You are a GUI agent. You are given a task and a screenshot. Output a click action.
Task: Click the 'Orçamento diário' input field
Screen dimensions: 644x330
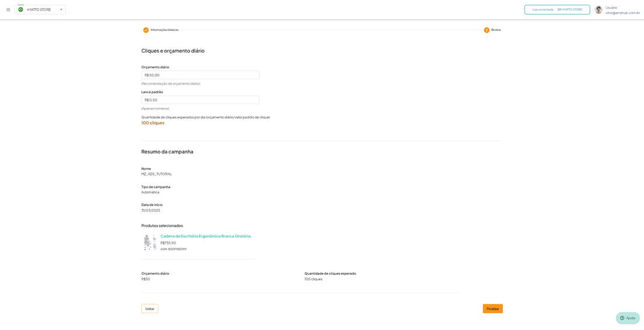200,75
